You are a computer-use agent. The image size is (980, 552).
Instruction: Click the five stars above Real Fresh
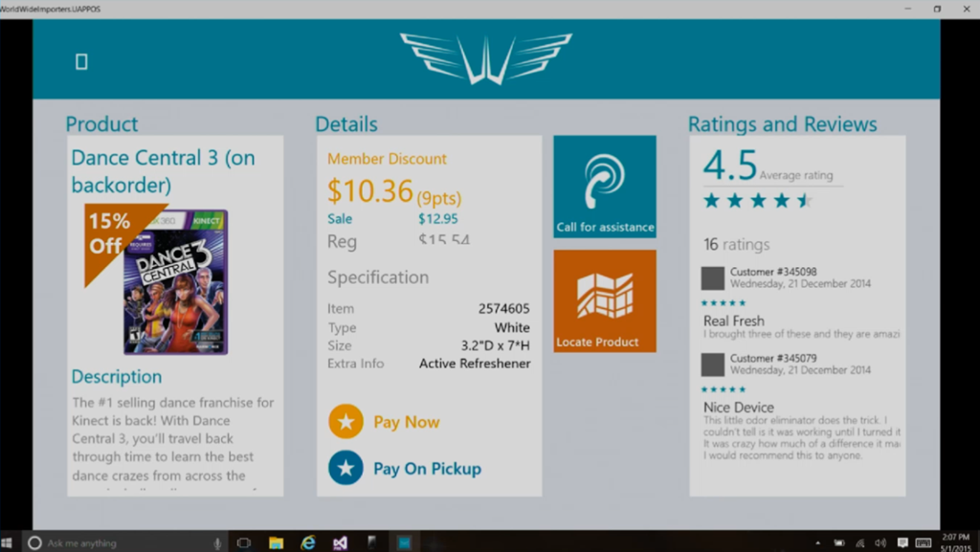[724, 303]
